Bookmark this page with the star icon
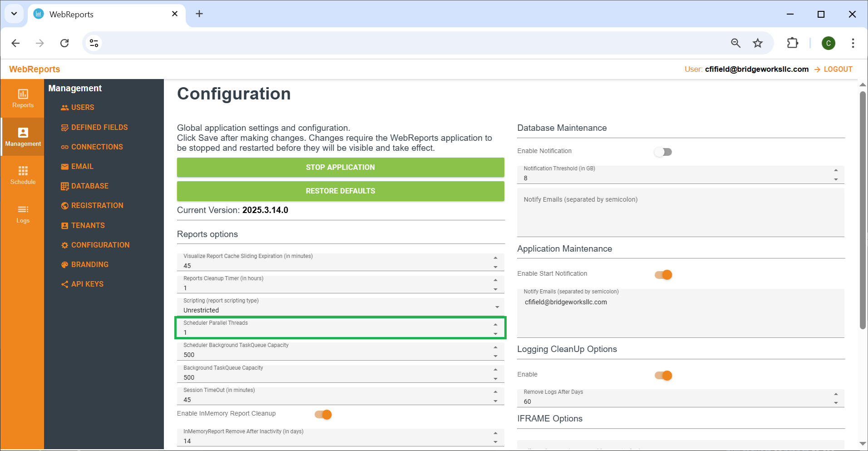 pyautogui.click(x=758, y=43)
